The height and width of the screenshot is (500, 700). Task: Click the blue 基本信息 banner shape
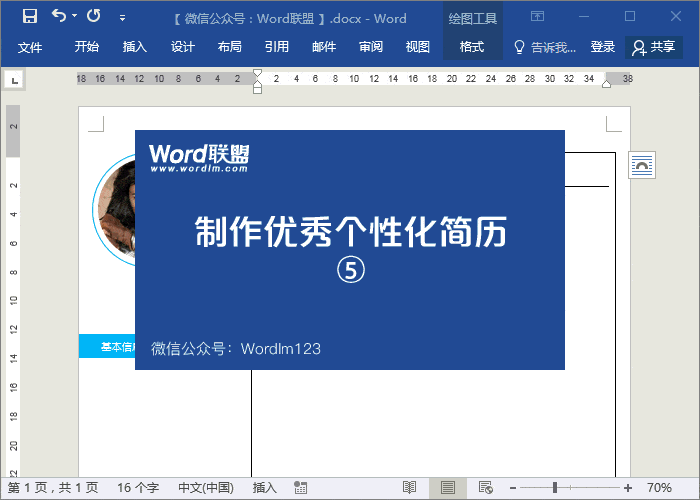point(107,346)
